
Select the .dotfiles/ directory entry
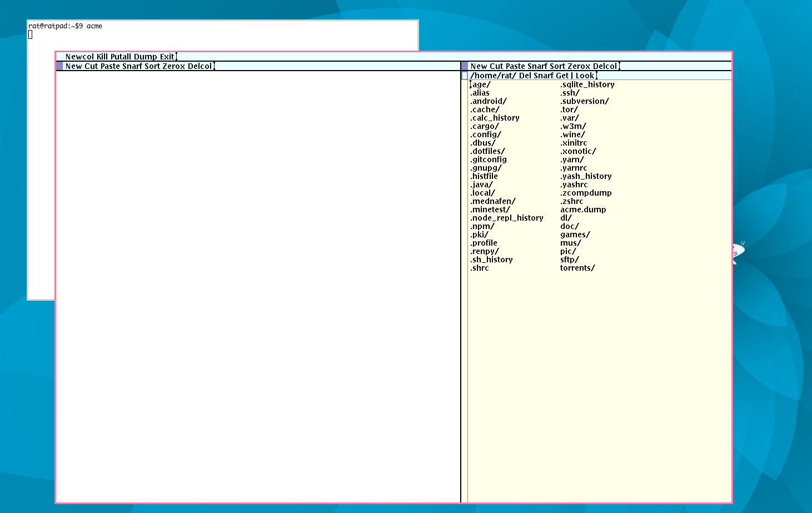[x=488, y=151]
